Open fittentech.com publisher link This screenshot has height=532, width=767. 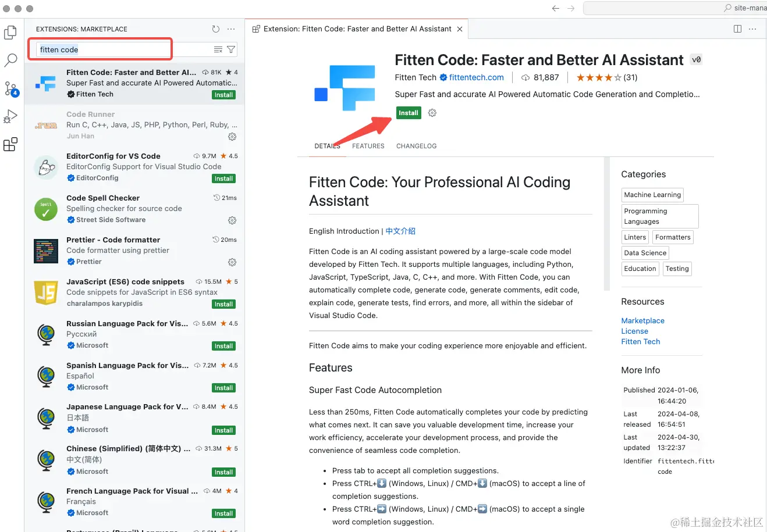477,77
